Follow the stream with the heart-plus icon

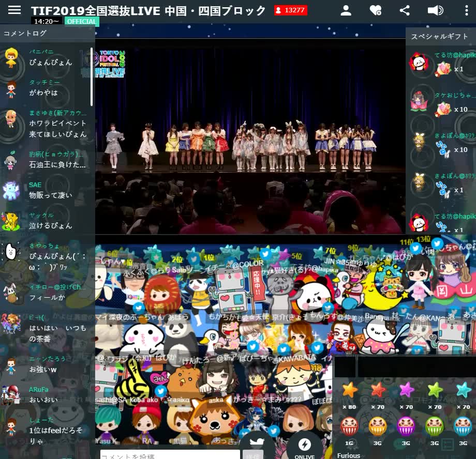376,10
